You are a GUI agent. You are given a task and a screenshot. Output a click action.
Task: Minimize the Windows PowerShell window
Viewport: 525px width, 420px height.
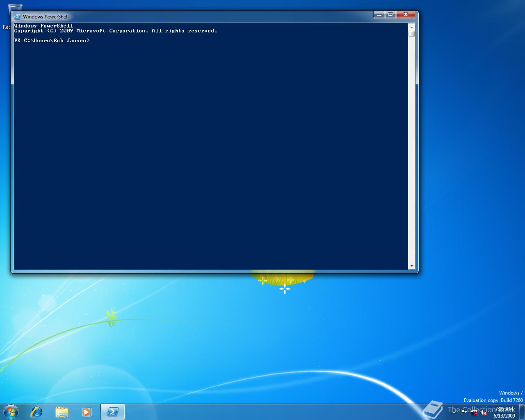point(379,15)
